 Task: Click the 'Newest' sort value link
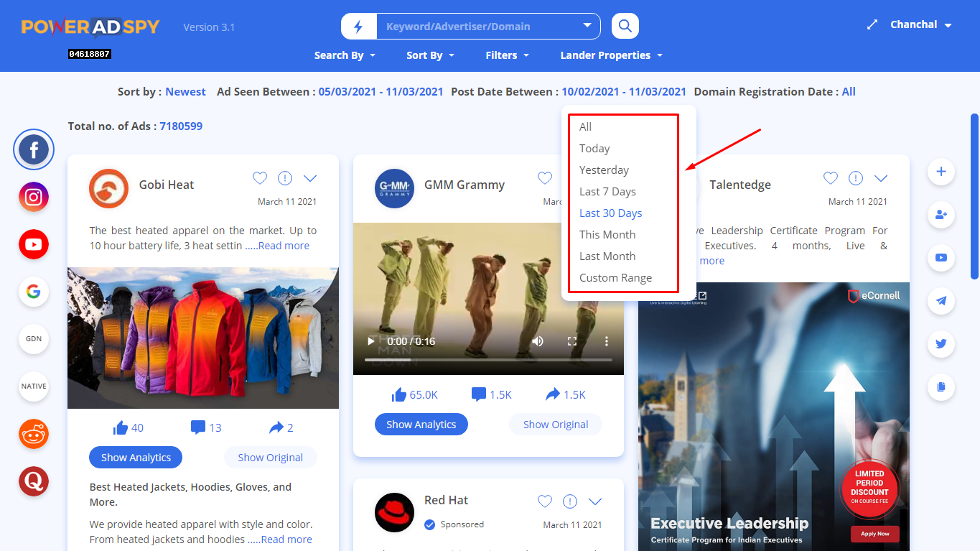click(x=185, y=92)
